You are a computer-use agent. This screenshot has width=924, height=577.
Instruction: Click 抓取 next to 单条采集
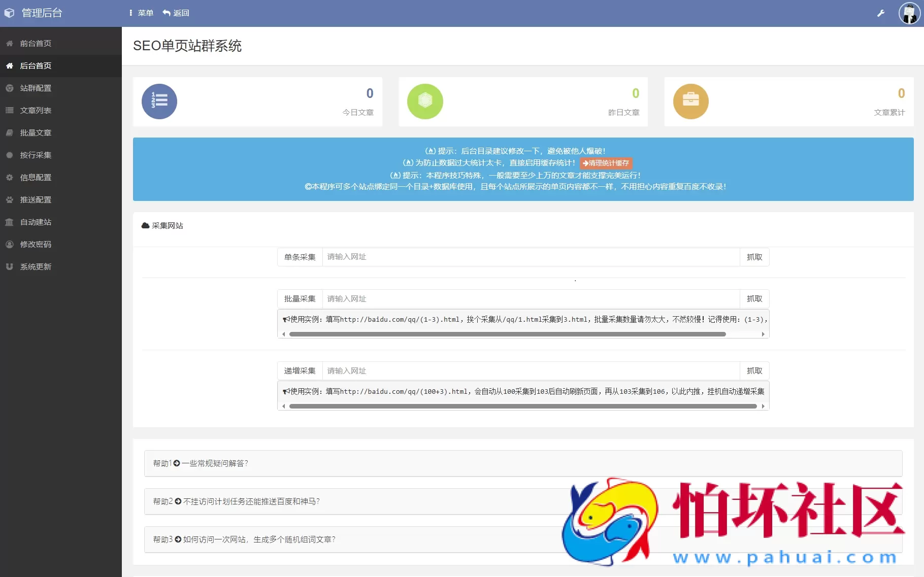pyautogui.click(x=754, y=257)
